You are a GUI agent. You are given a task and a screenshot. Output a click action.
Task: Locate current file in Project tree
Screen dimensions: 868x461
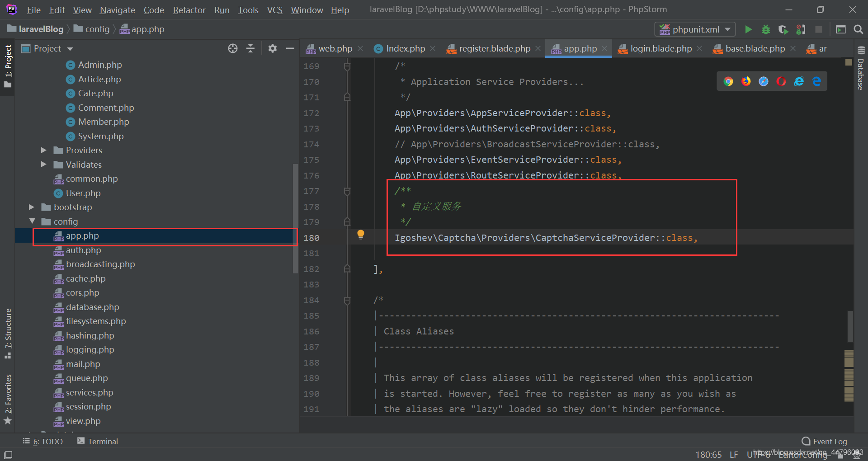click(x=233, y=48)
